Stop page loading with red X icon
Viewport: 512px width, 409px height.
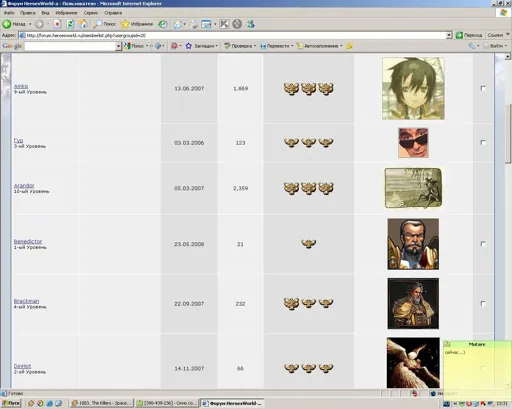[x=57, y=24]
